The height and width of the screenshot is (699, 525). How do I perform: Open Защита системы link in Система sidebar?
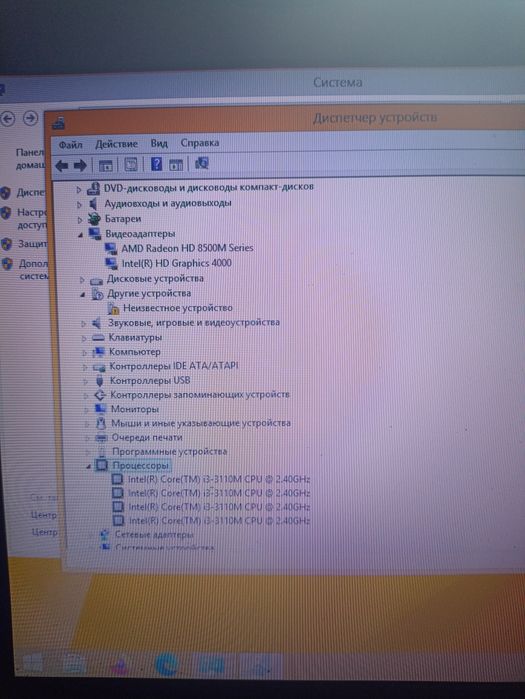coord(32,244)
